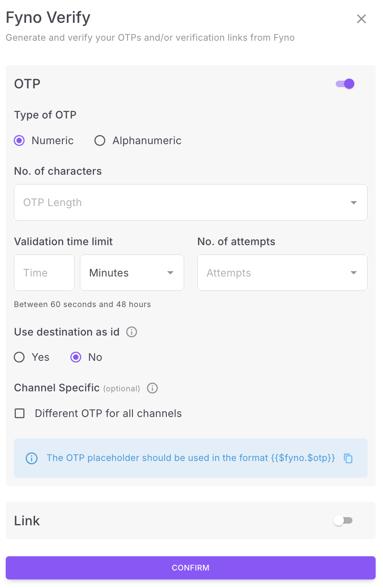This screenshot has height=588, width=383.
Task: Click the {{$fyno.$otp}} placeholder text
Action: pyautogui.click(x=303, y=458)
